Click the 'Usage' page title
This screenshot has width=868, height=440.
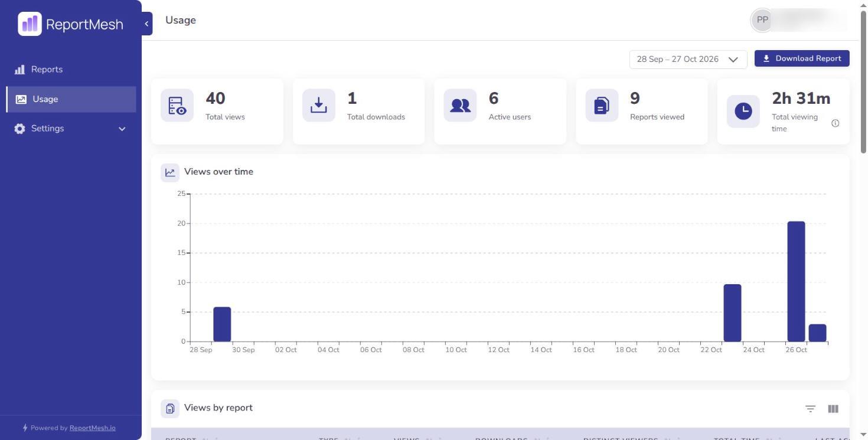(x=181, y=20)
